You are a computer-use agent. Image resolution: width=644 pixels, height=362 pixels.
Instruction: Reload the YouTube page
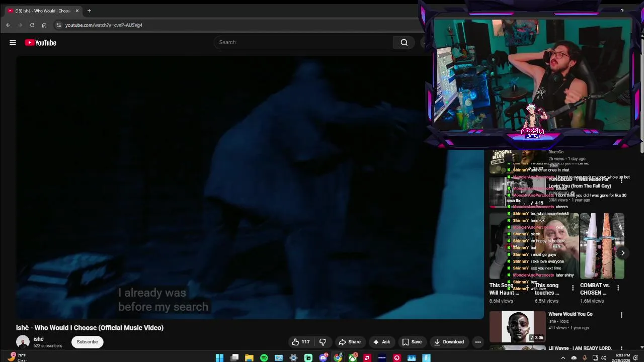tap(32, 25)
